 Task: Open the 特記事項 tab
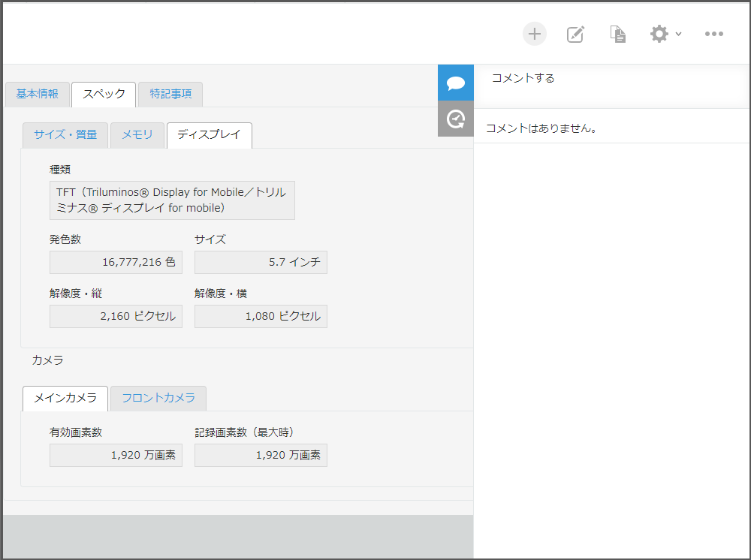pyautogui.click(x=170, y=94)
